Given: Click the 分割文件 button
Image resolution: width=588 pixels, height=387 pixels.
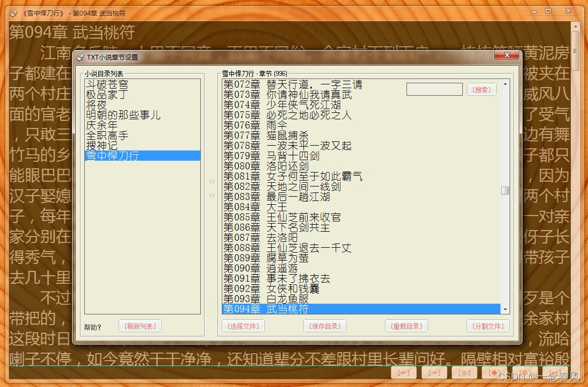Looking at the screenshot, I should coord(488,326).
